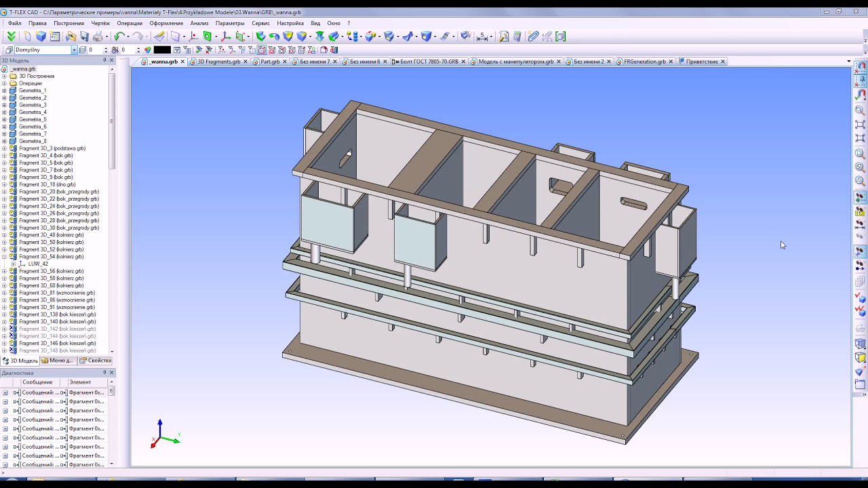Open the Настройка menu
The image size is (868, 488).
click(290, 23)
